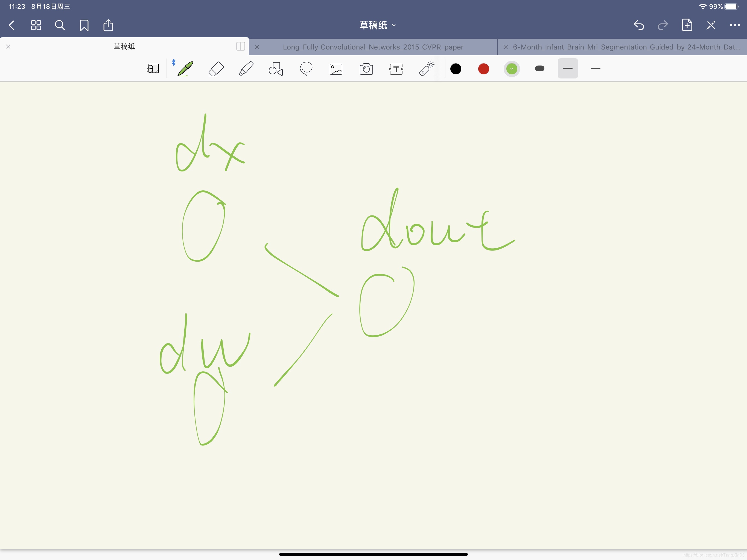This screenshot has width=747, height=560.
Task: Toggle read-only mode with the crossed pen icon
Action: [x=711, y=25]
